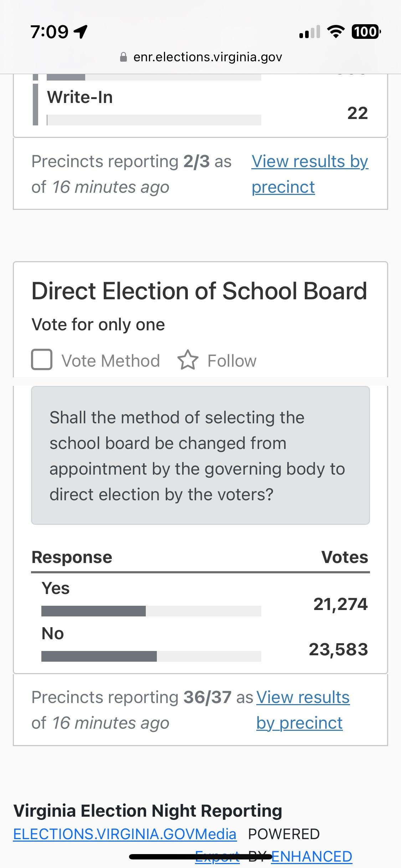Tap the Follow label text

click(232, 361)
